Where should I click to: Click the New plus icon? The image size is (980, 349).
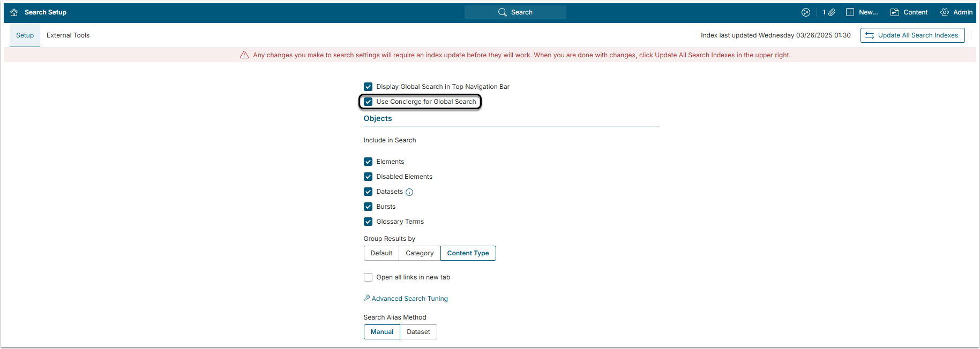[x=850, y=12]
